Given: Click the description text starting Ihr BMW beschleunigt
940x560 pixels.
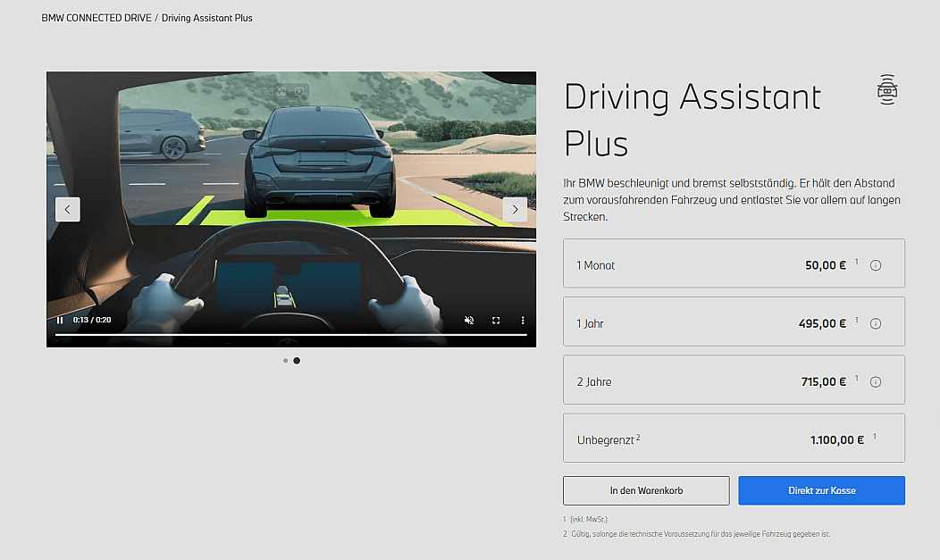Looking at the screenshot, I should (732, 200).
